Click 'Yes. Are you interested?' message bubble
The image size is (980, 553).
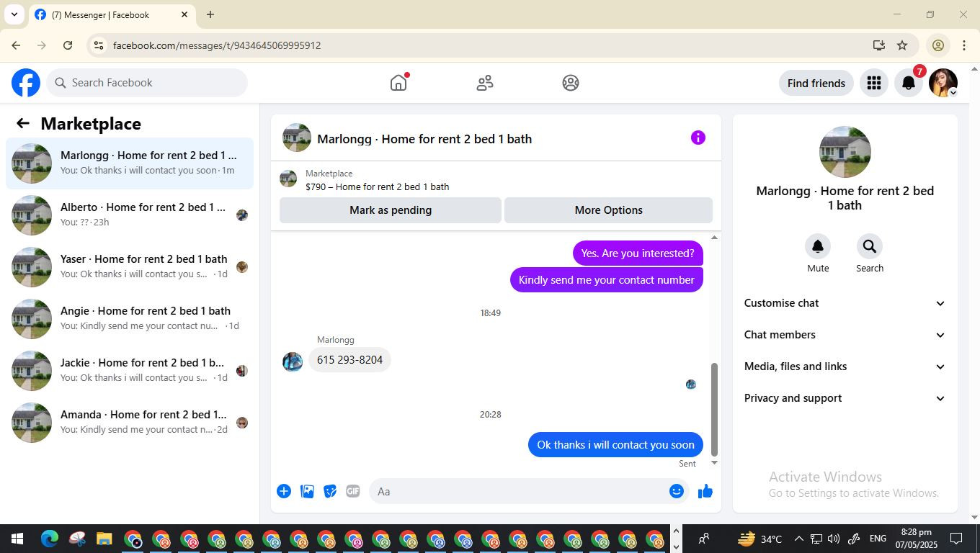tap(638, 253)
